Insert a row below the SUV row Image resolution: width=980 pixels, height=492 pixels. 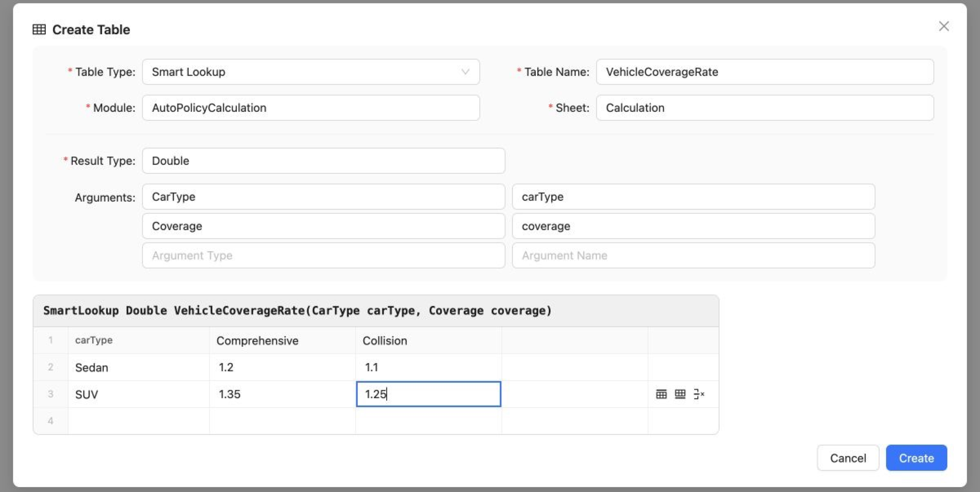coord(680,394)
